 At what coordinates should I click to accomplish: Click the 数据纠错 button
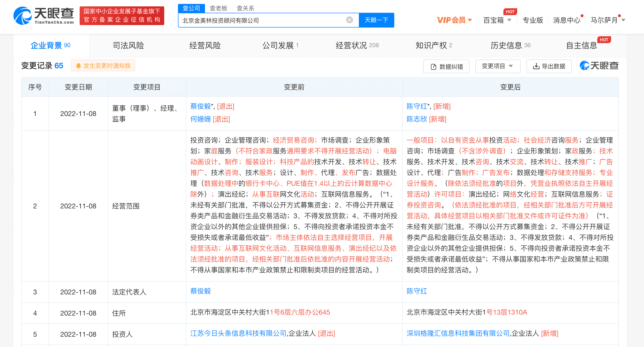446,67
